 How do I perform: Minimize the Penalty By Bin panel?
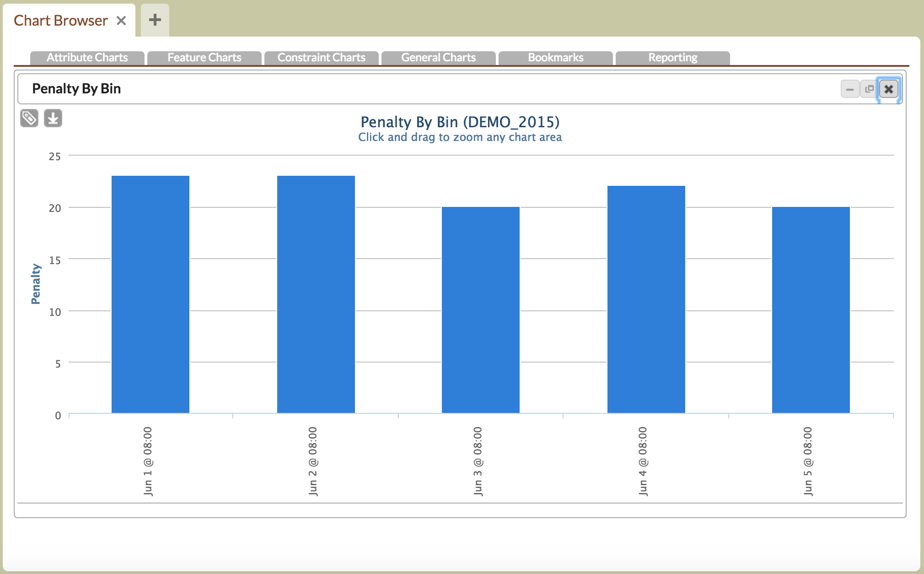pos(849,89)
